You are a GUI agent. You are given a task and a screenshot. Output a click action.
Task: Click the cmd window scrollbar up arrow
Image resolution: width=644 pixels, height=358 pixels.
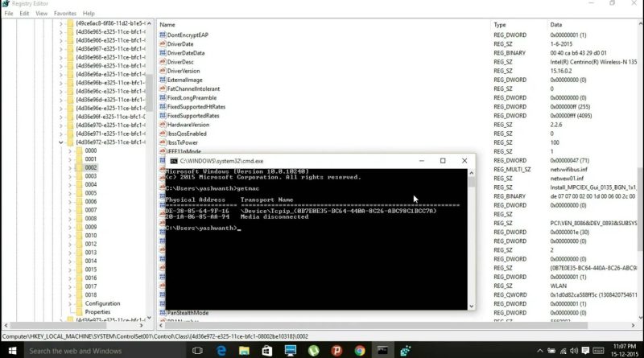tap(471, 173)
